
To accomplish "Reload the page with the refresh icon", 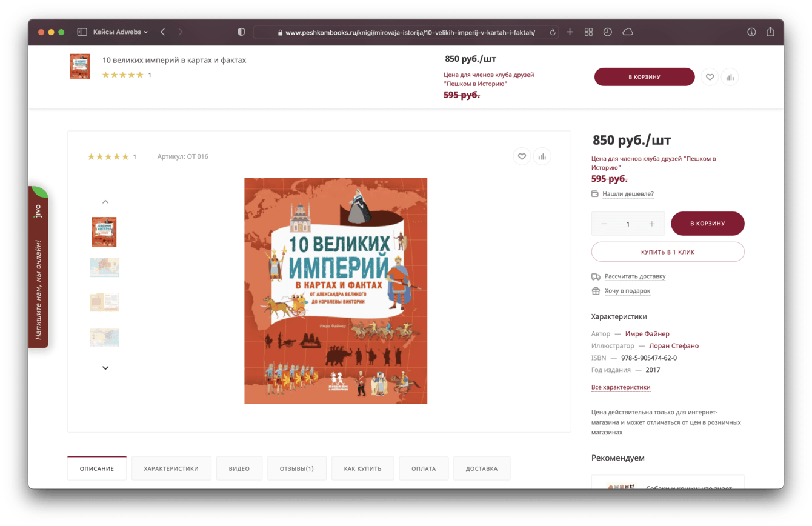I will pos(553,33).
